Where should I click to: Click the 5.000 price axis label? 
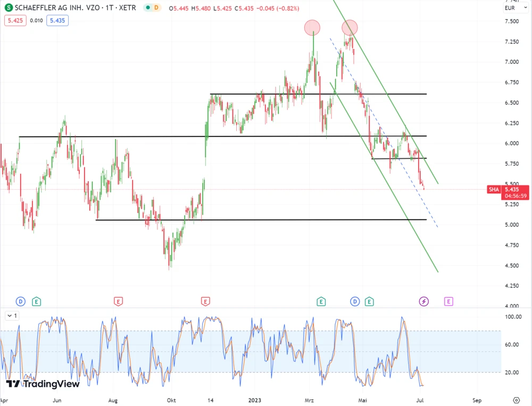point(512,225)
